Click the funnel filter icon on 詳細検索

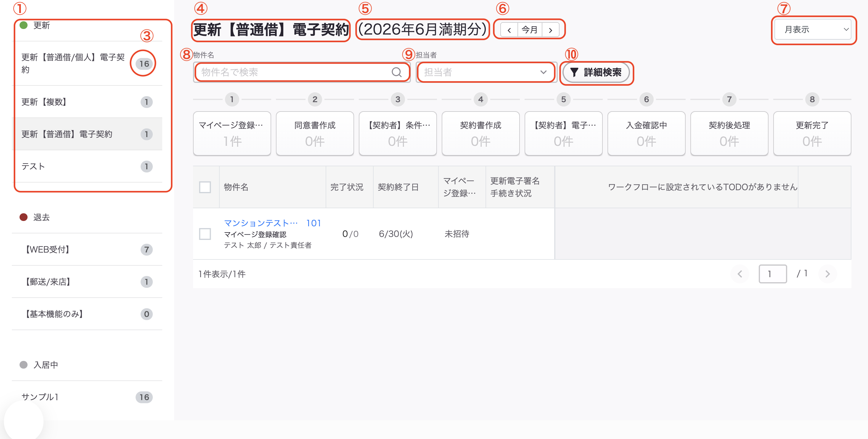(x=574, y=72)
